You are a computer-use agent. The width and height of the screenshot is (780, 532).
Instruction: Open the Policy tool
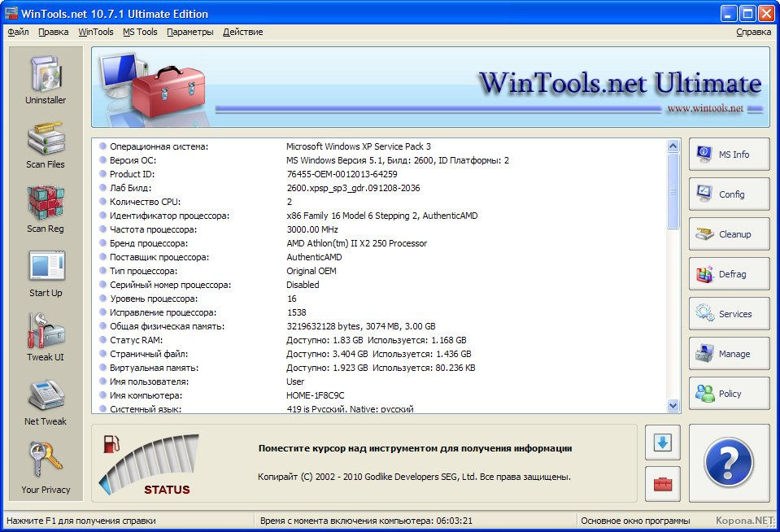(730, 393)
